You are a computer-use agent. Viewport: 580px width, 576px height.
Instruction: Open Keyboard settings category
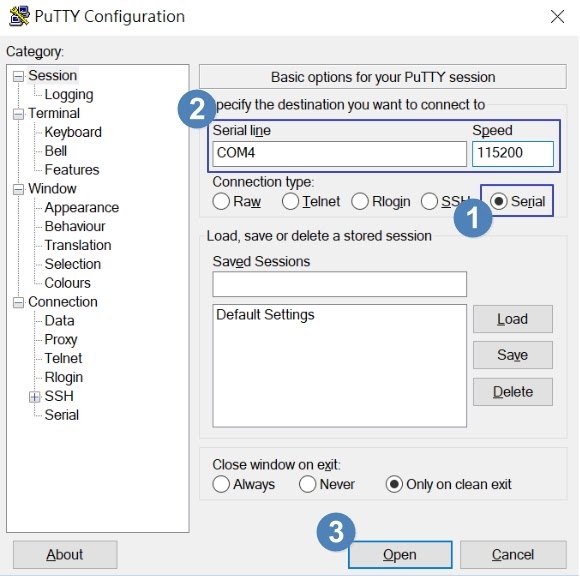pos(73,132)
